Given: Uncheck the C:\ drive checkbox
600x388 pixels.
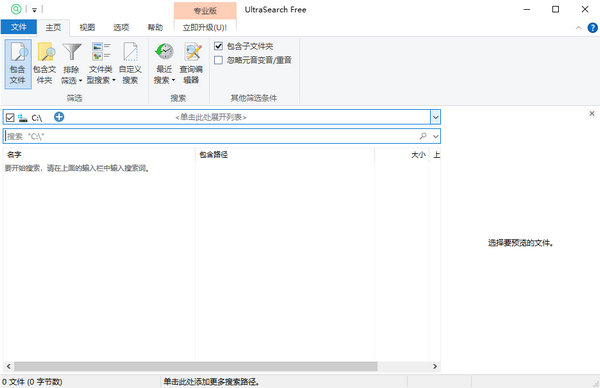Looking at the screenshot, I should tap(10, 117).
